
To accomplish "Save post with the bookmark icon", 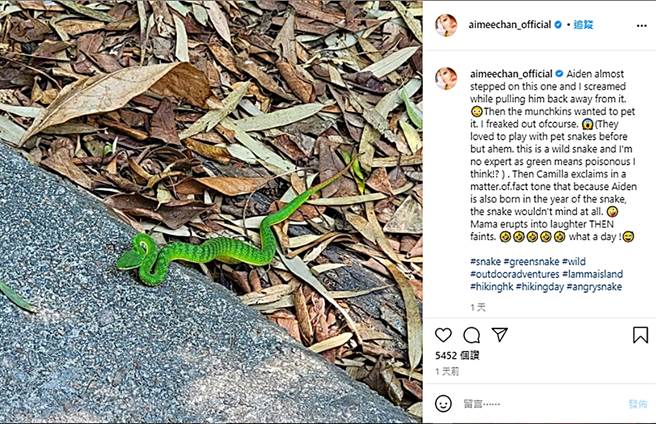I will click(x=640, y=335).
